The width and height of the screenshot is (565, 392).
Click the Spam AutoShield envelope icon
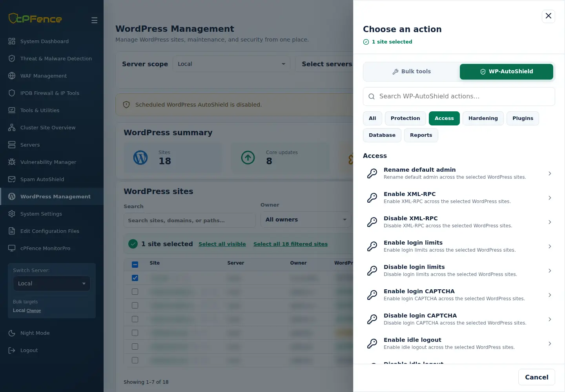[12, 179]
